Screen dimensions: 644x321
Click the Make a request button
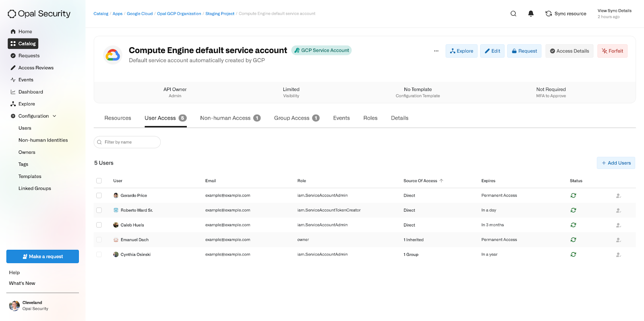point(43,257)
